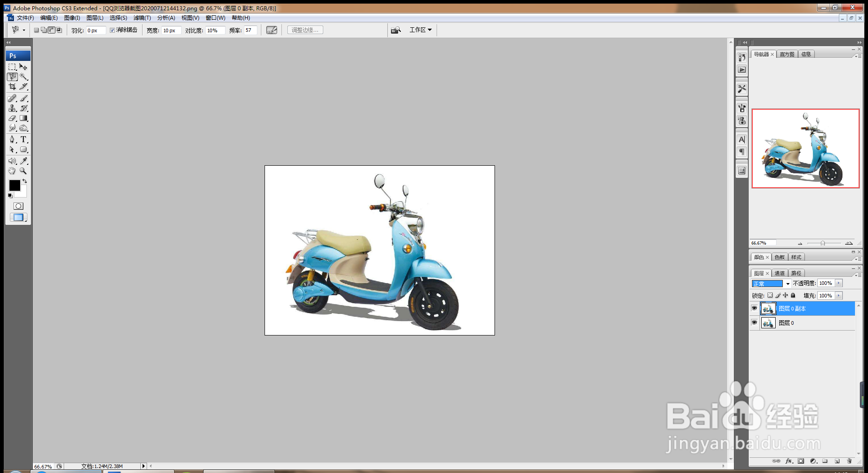The height and width of the screenshot is (473, 868).
Task: Change the screen mode button
Action: [x=18, y=217]
